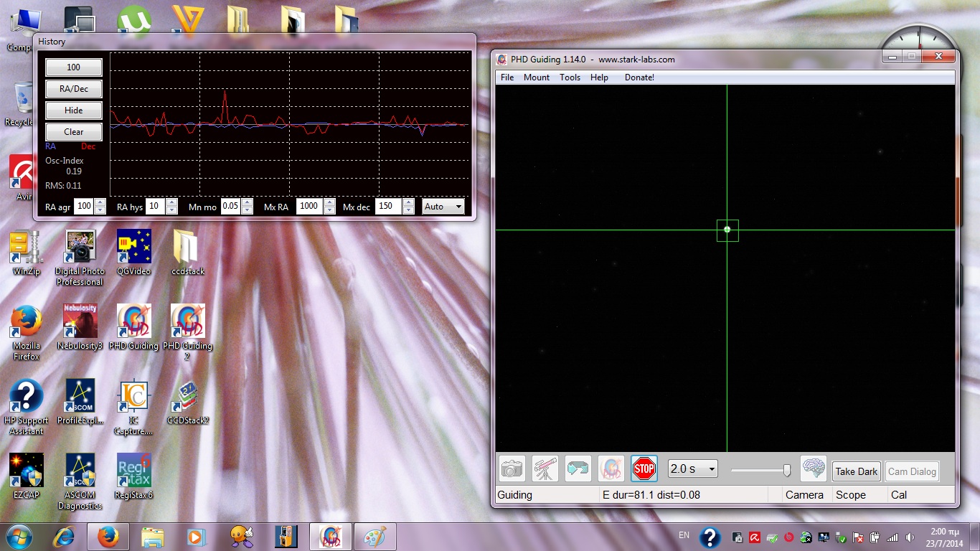Open the 2.0 s exposure duration dropdown
This screenshot has height=551, width=980.
pyautogui.click(x=692, y=468)
